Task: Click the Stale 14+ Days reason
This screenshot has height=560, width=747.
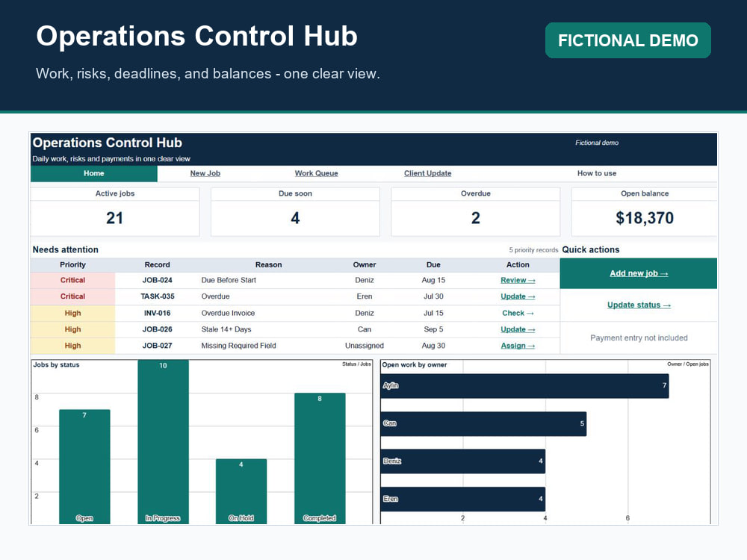Action: (226, 329)
